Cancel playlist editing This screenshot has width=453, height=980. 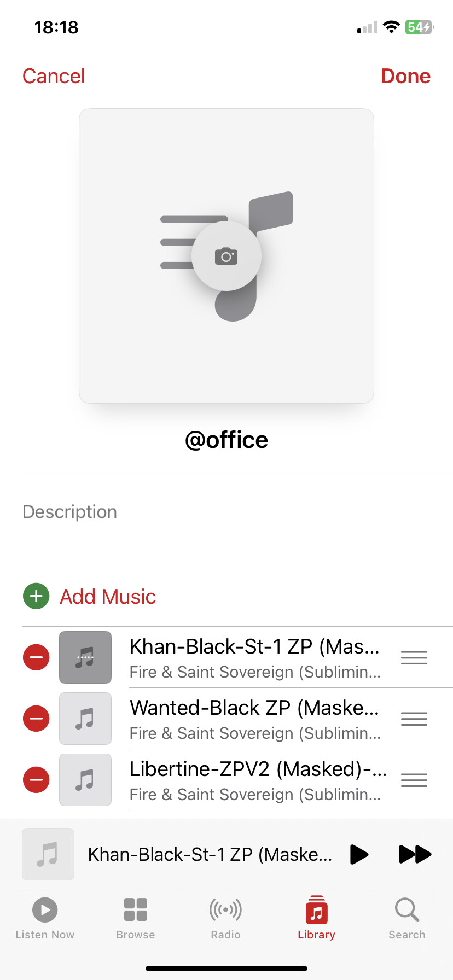(54, 76)
